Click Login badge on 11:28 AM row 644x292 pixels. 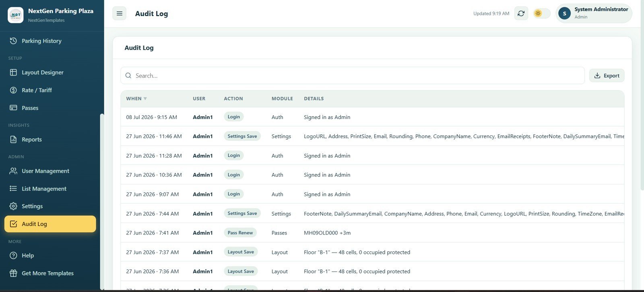click(x=234, y=156)
